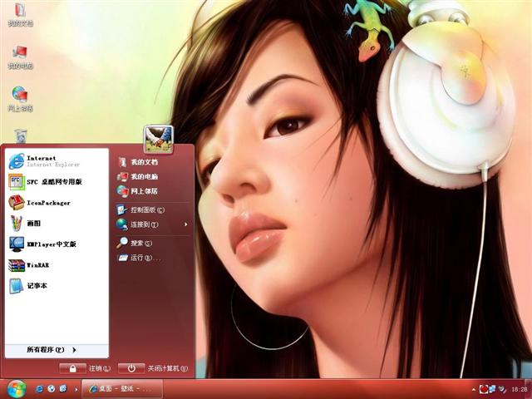The height and width of the screenshot is (399, 532).
Task: Click the Windows Start orb
Action: click(x=17, y=389)
